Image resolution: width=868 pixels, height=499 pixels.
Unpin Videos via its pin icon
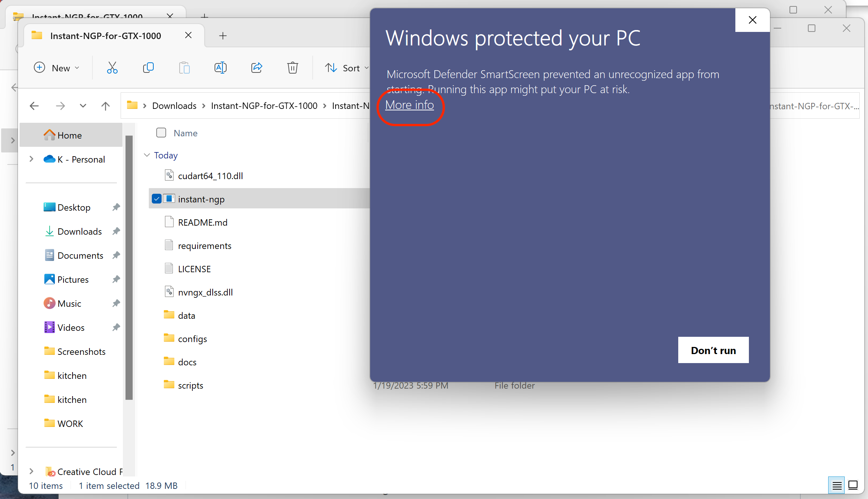[116, 327]
